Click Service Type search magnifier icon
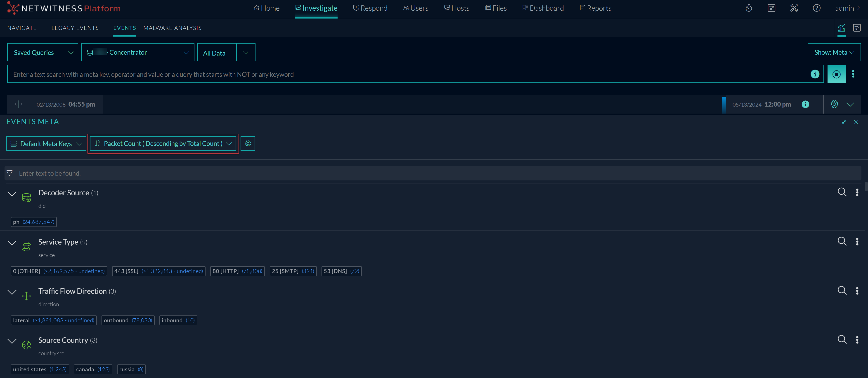 click(x=842, y=241)
